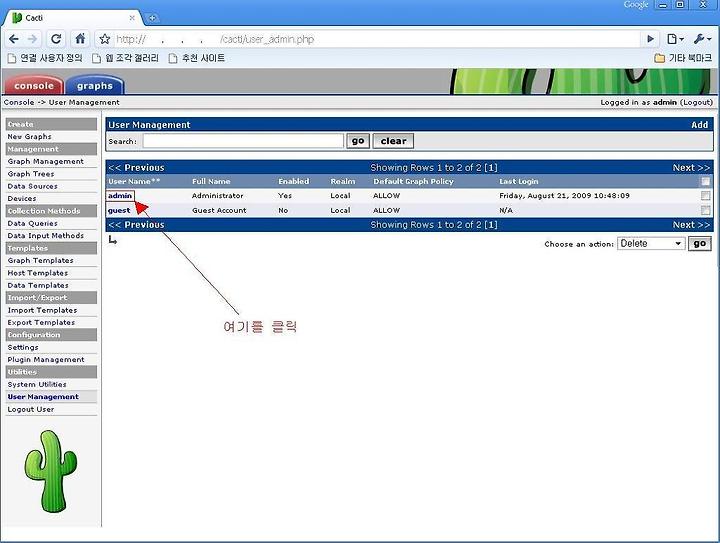Open the page menu icon
The height and width of the screenshot is (543, 720).
(675, 39)
